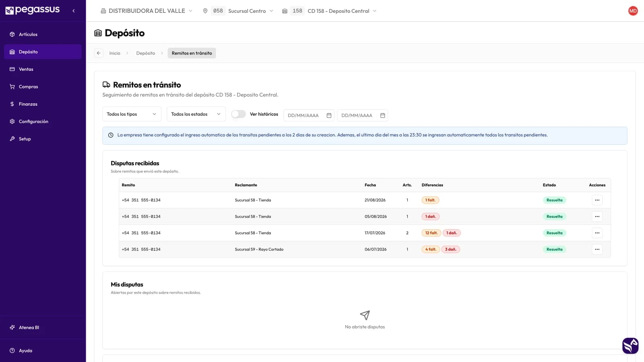Click the Finanzas dollar icon
Image resolution: width=644 pixels, height=362 pixels.
tap(12, 104)
